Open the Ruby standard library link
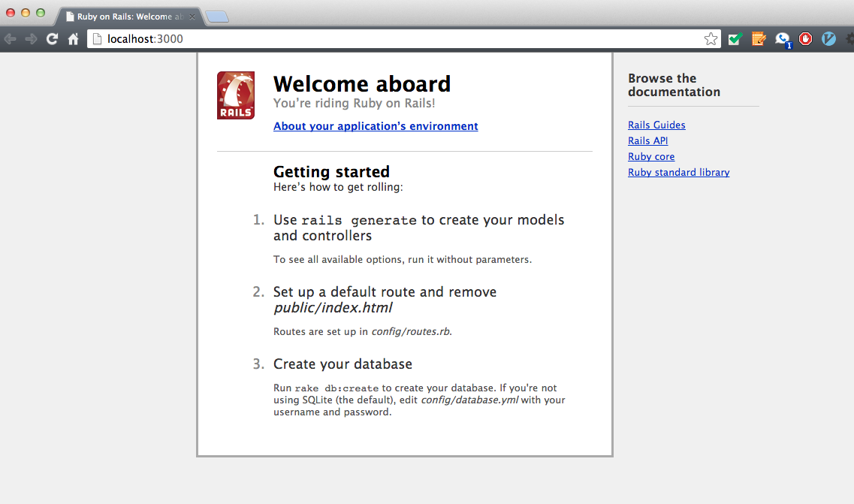The image size is (854, 504). tap(679, 172)
